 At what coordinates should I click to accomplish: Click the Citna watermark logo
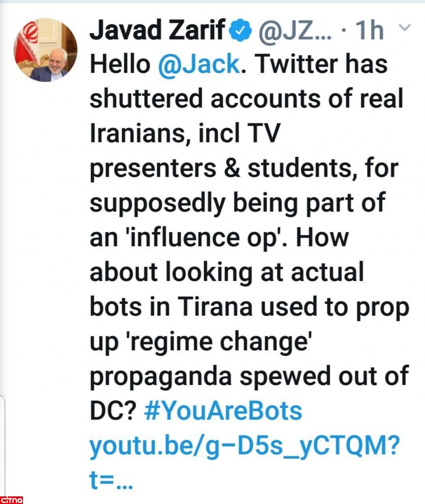pyautogui.click(x=12, y=499)
